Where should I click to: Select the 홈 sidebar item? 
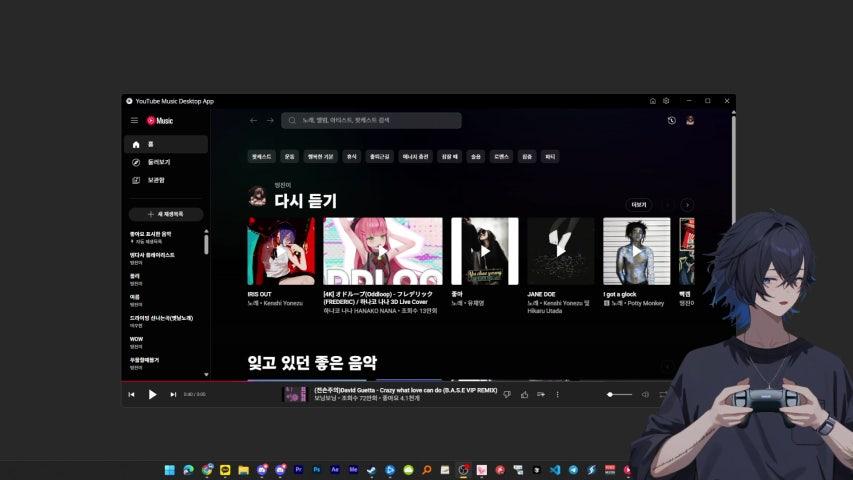pos(166,144)
